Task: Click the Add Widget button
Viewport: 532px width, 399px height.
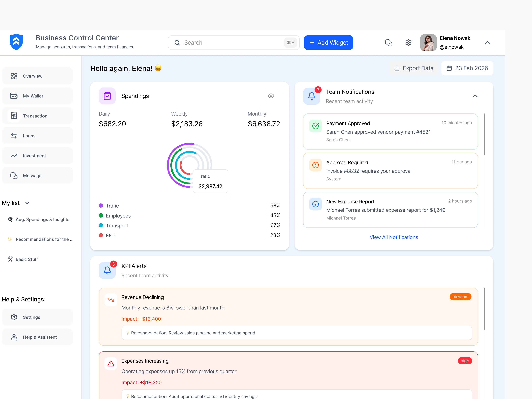Action: (x=329, y=42)
